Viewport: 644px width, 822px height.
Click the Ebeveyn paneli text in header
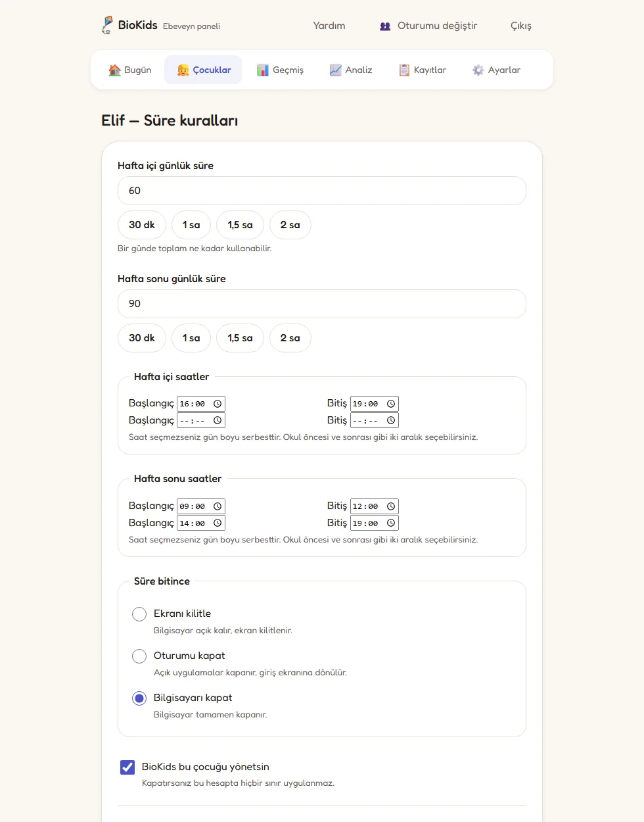point(191,26)
